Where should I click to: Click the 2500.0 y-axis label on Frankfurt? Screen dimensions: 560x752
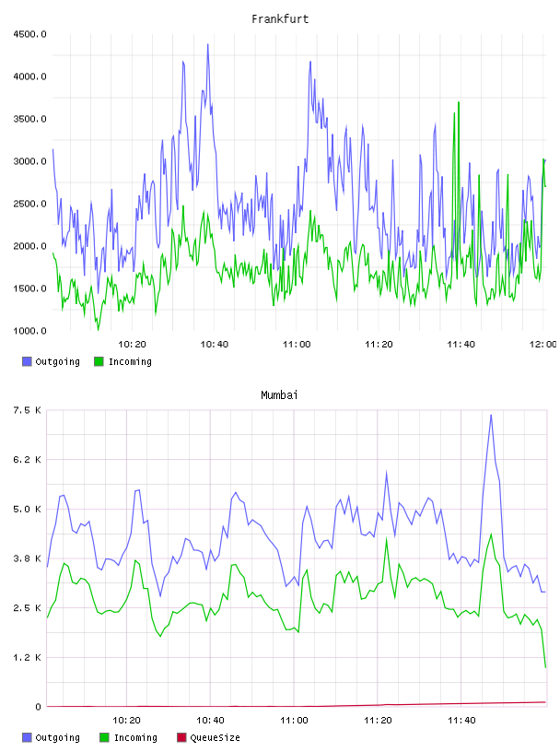29,204
